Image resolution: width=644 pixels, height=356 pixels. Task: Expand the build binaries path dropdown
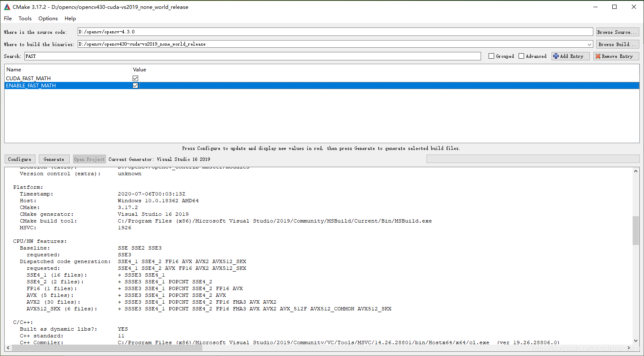[x=590, y=44]
